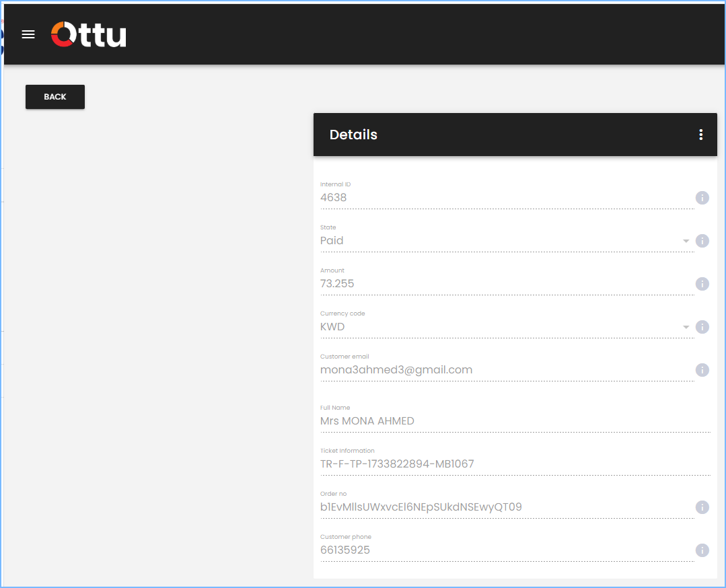Click the Details panel heading
The width and height of the screenshot is (726, 588).
353,135
